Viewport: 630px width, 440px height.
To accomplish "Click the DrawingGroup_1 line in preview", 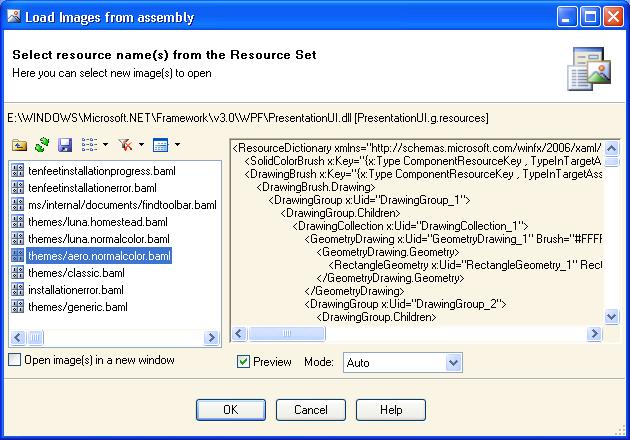I will (x=369, y=200).
